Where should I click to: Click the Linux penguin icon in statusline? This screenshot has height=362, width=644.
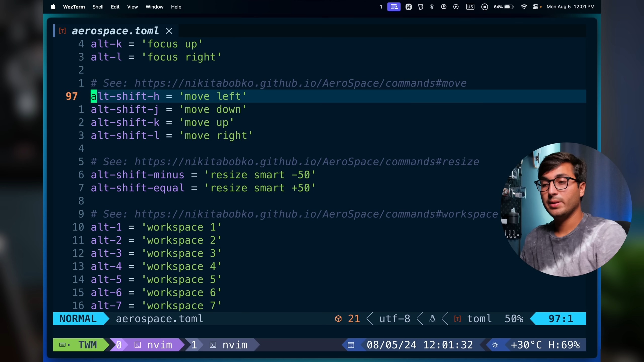point(432,319)
